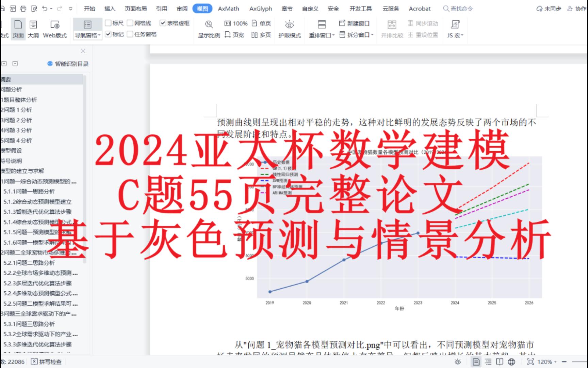The width and height of the screenshot is (588, 368).
Task: Click 未同步 cloud sync status
Action: point(549,9)
